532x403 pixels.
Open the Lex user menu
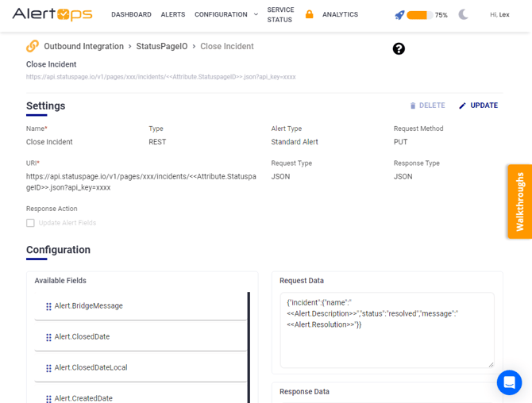pyautogui.click(x=499, y=14)
